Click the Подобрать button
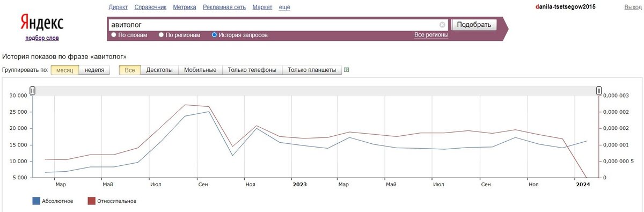Image resolution: width=644 pixels, height=212 pixels. pyautogui.click(x=474, y=25)
